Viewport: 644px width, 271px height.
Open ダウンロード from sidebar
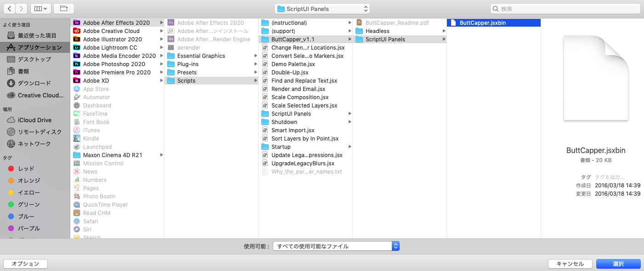point(35,83)
